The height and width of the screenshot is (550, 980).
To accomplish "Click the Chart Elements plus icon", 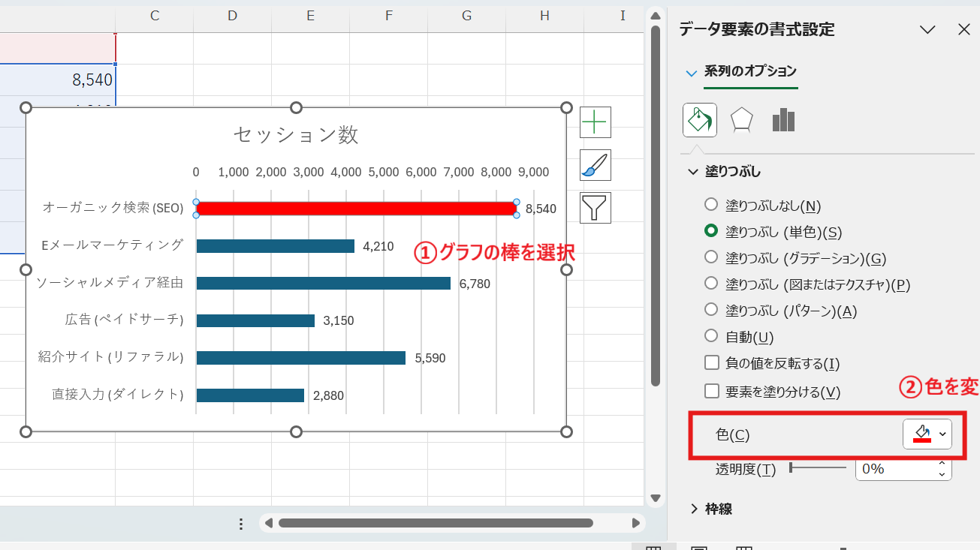I will 595,122.
